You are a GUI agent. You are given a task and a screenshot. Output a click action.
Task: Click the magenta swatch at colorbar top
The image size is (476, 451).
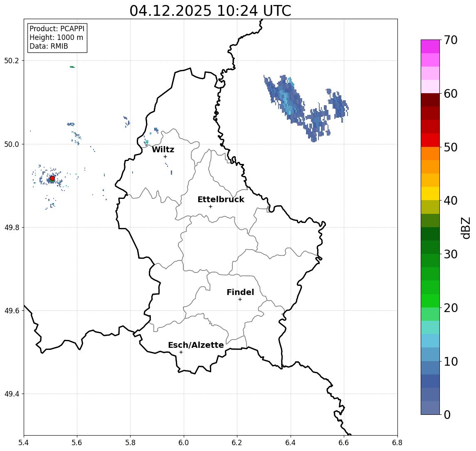pos(430,47)
